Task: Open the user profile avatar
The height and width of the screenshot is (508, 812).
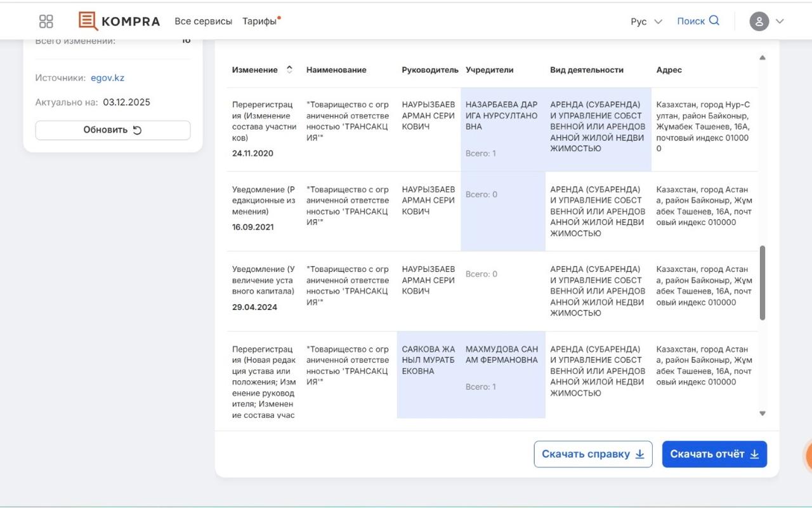Action: click(759, 21)
